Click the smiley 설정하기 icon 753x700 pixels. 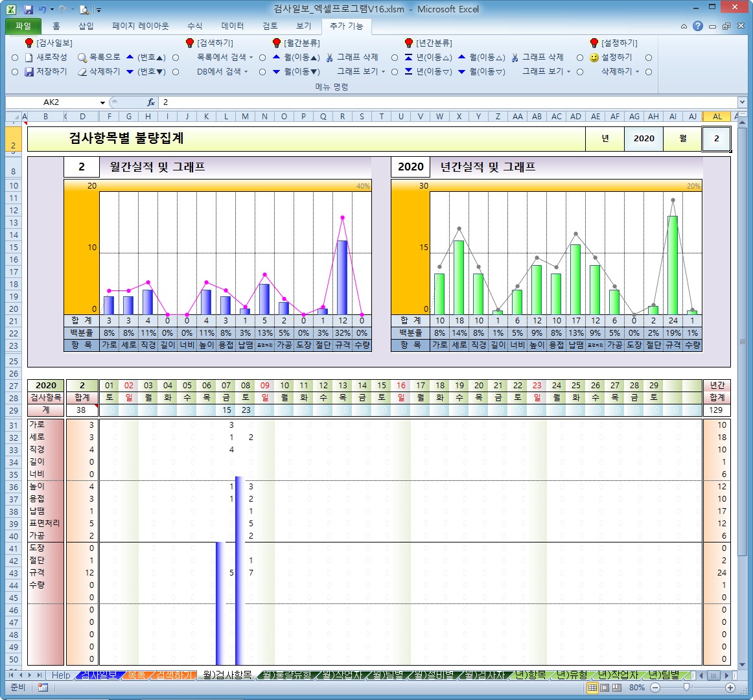(x=594, y=58)
